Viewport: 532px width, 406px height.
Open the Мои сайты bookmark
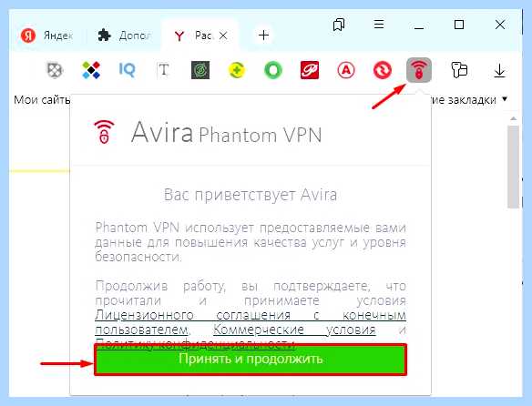[42, 100]
